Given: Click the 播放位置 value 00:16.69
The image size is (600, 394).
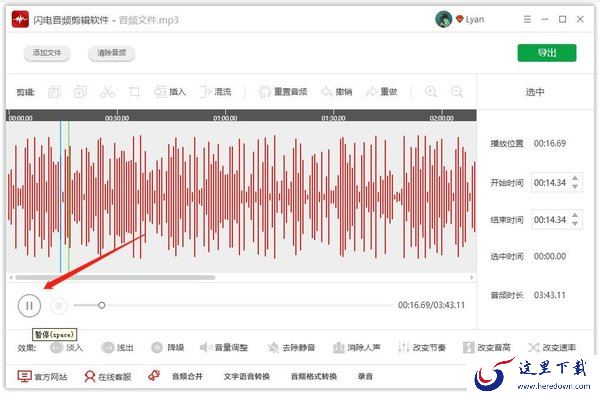Looking at the screenshot, I should tap(550, 143).
